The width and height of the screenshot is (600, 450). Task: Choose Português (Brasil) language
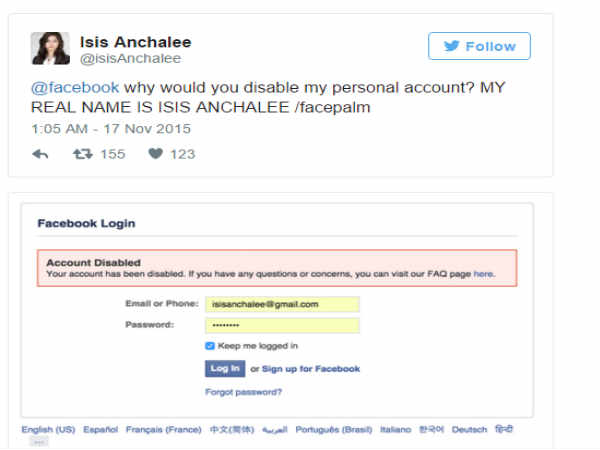333,430
